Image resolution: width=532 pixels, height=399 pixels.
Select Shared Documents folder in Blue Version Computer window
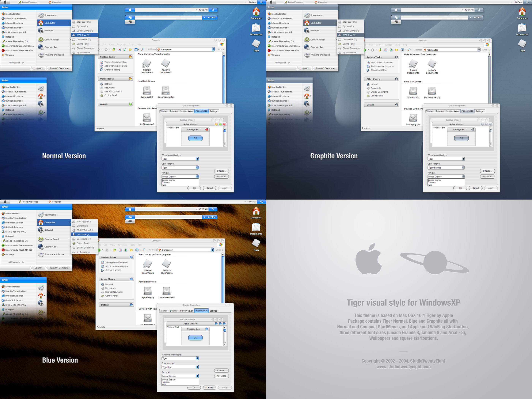click(148, 267)
